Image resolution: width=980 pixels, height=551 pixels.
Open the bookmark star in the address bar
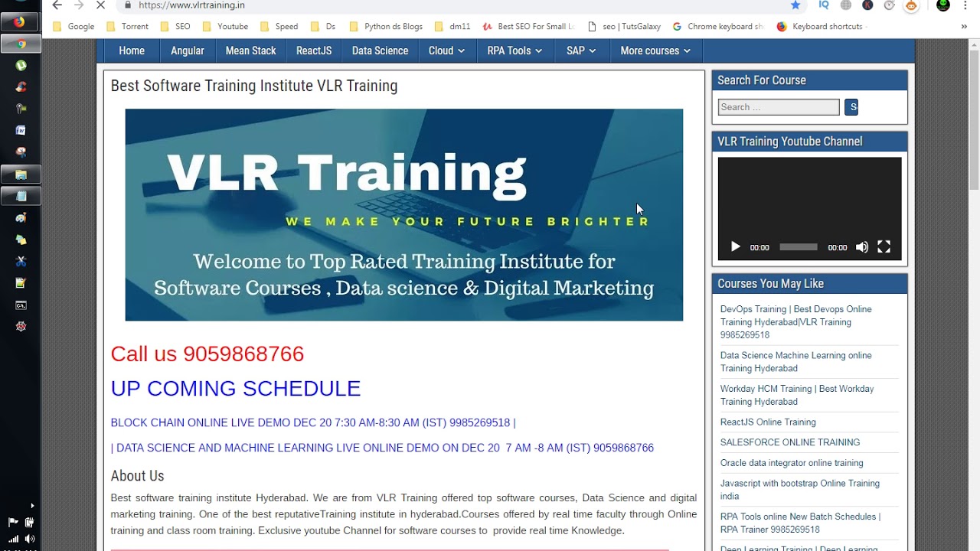795,5
